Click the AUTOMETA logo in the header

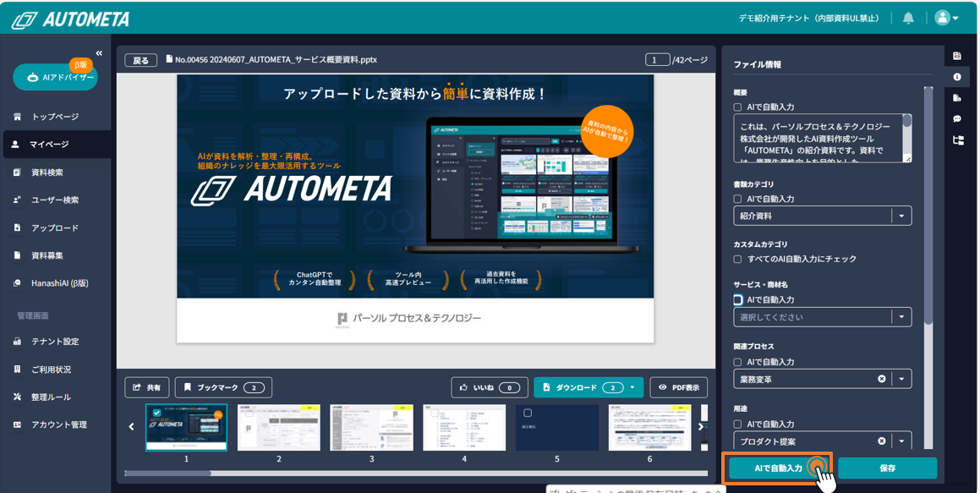(71, 19)
